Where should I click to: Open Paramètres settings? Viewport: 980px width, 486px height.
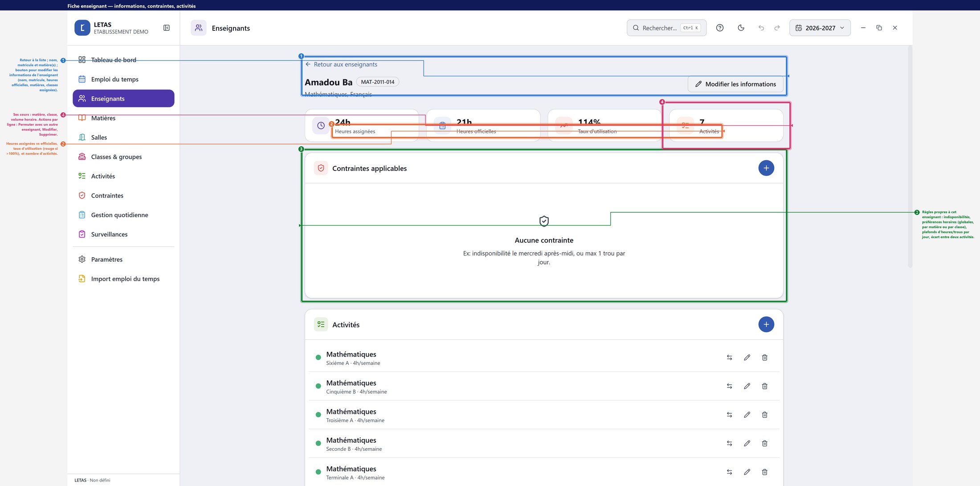(123, 259)
